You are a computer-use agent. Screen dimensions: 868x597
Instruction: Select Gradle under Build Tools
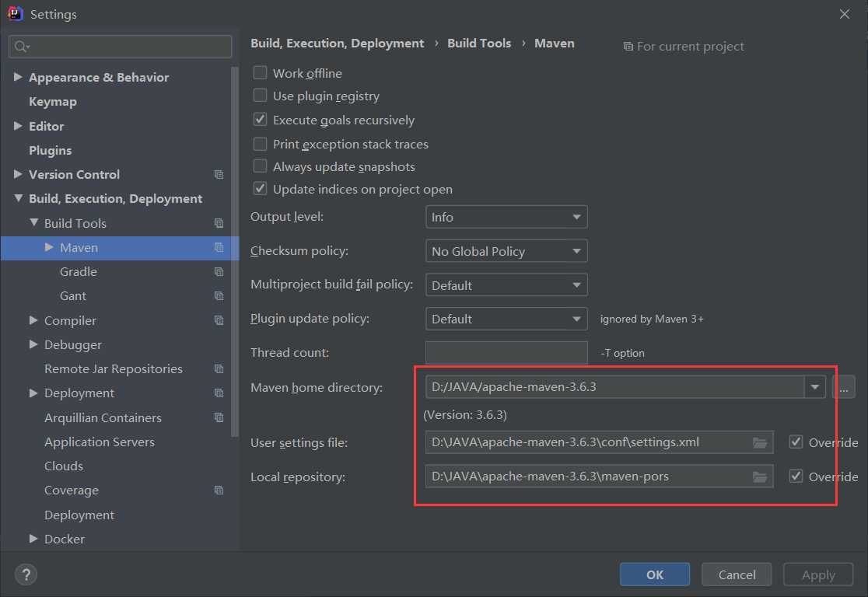78,271
